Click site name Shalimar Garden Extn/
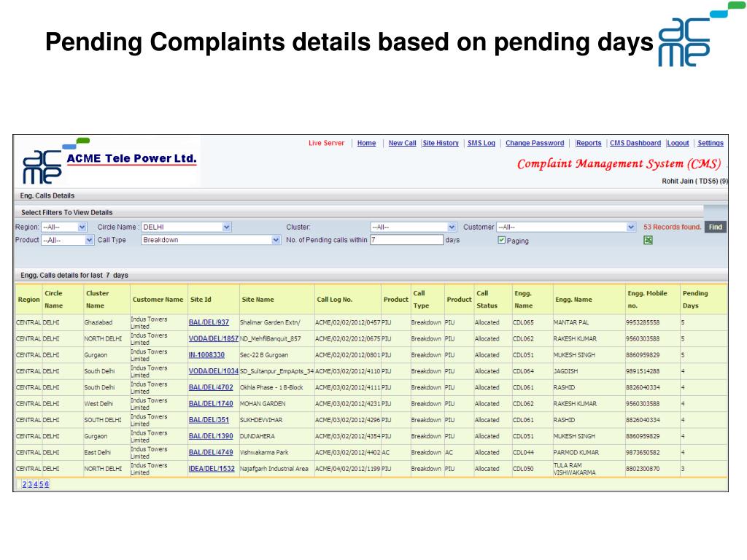 click(270, 322)
